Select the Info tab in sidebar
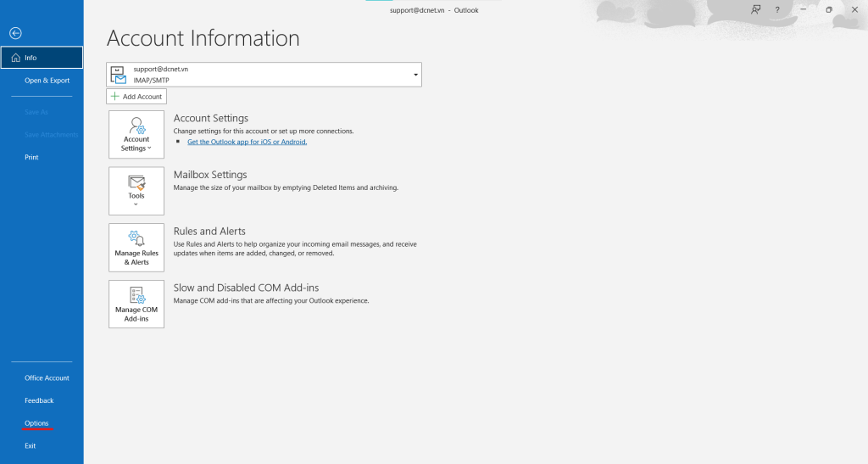The width and height of the screenshot is (868, 464). tap(42, 58)
